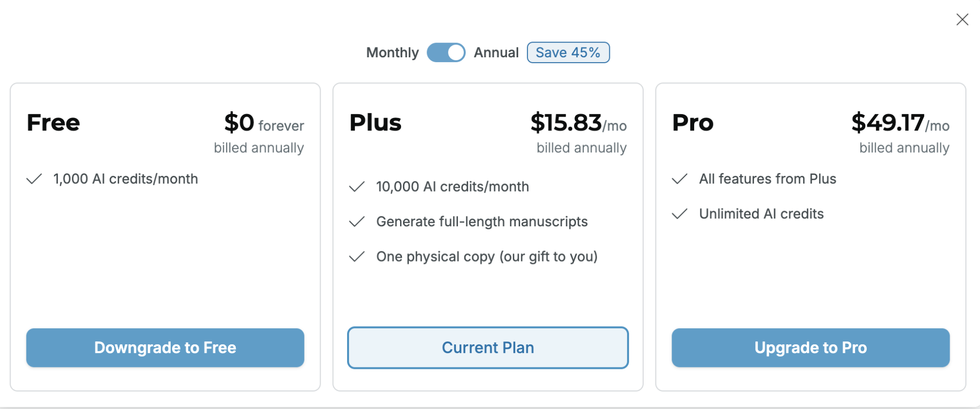Toggle the Monthly/Annual billing switch

(x=446, y=52)
